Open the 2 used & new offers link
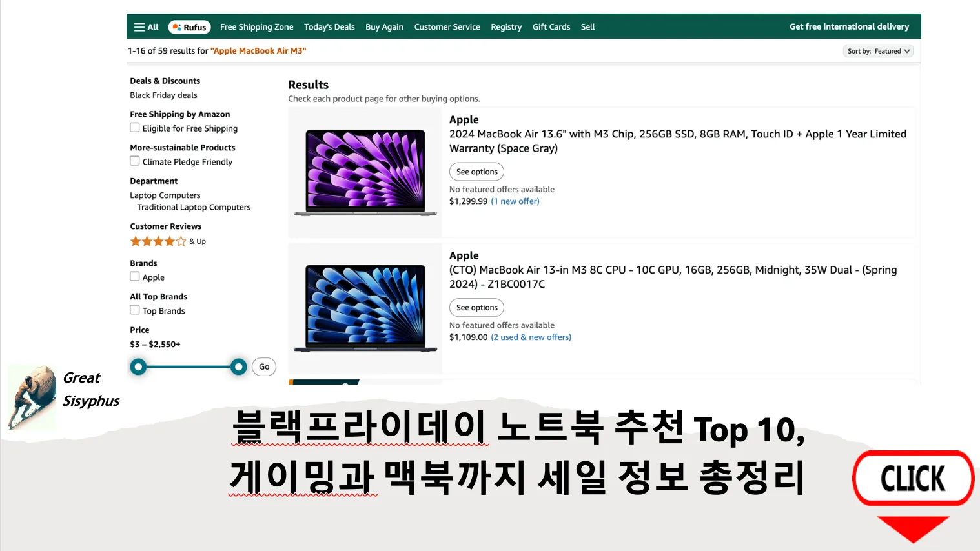Image resolution: width=980 pixels, height=551 pixels. [531, 337]
